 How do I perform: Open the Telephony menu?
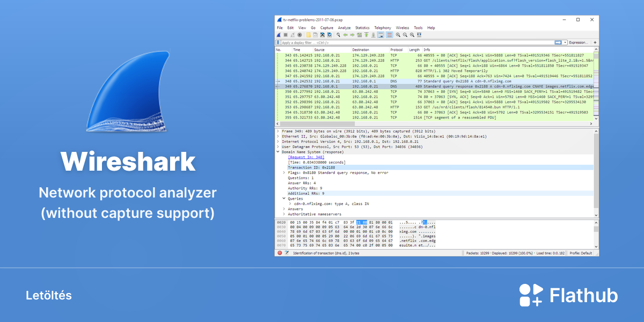(383, 28)
